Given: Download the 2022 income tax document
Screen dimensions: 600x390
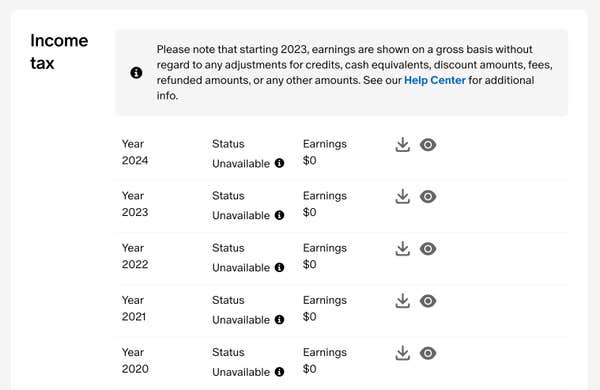Looking at the screenshot, I should coord(403,249).
